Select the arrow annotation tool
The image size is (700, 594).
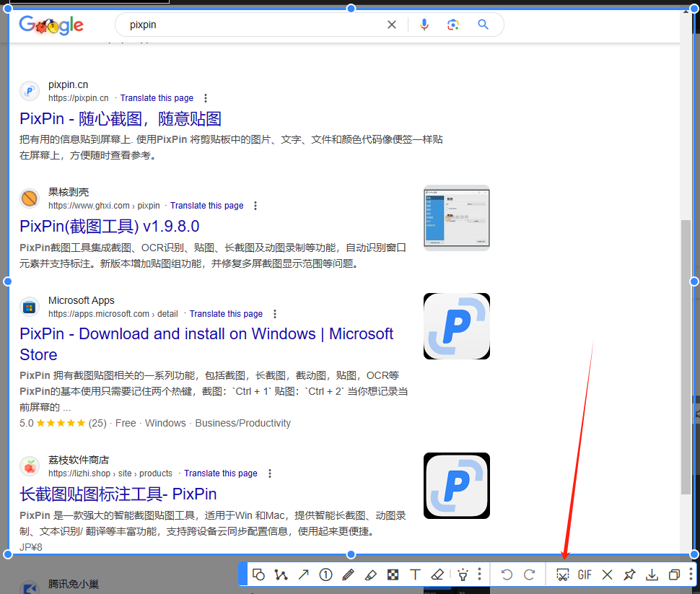303,575
